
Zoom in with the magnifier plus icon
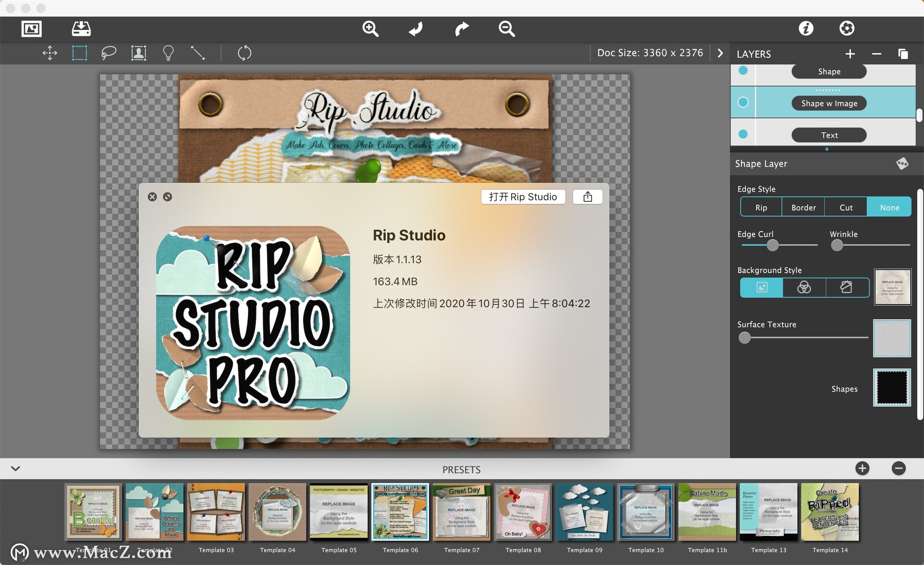[x=370, y=29]
